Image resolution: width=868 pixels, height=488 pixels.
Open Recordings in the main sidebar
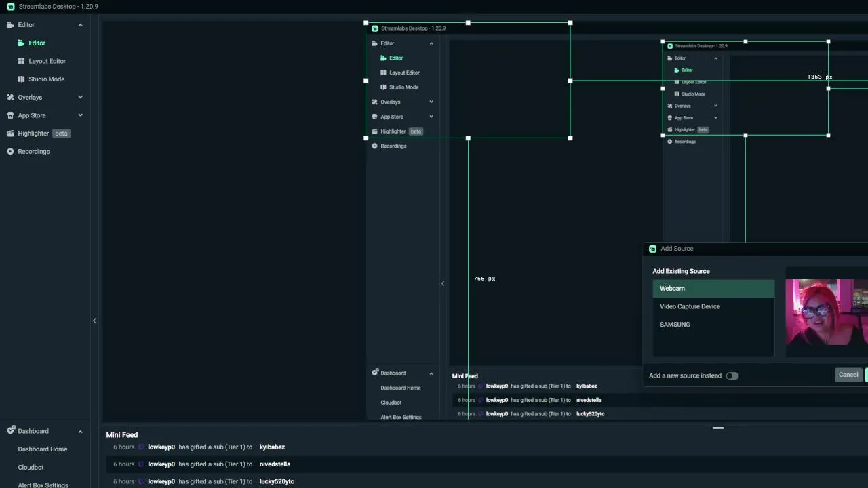pos(34,152)
